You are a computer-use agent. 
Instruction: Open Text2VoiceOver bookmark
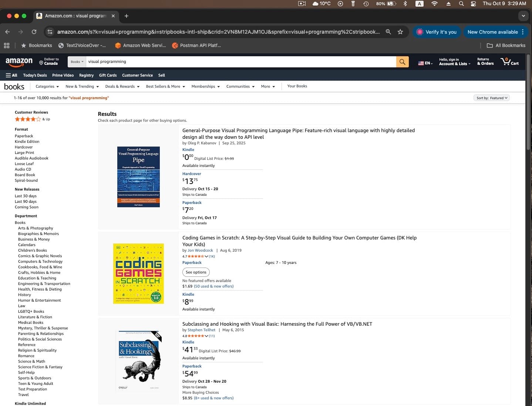click(x=82, y=46)
